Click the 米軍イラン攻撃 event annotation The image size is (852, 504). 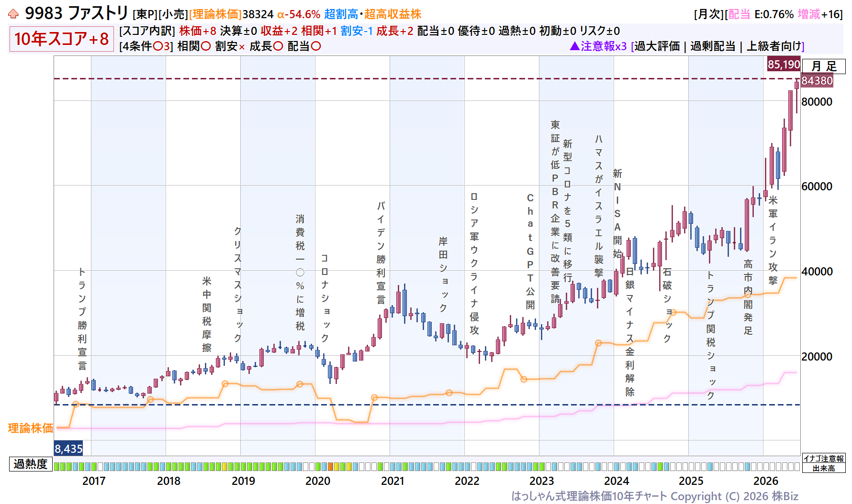(773, 240)
